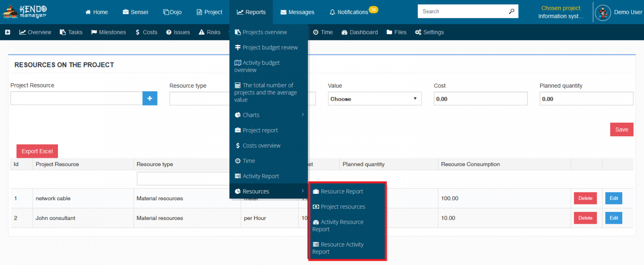The height and width of the screenshot is (265, 644).
Task: Click the Demo User avatar
Action: coord(603,12)
